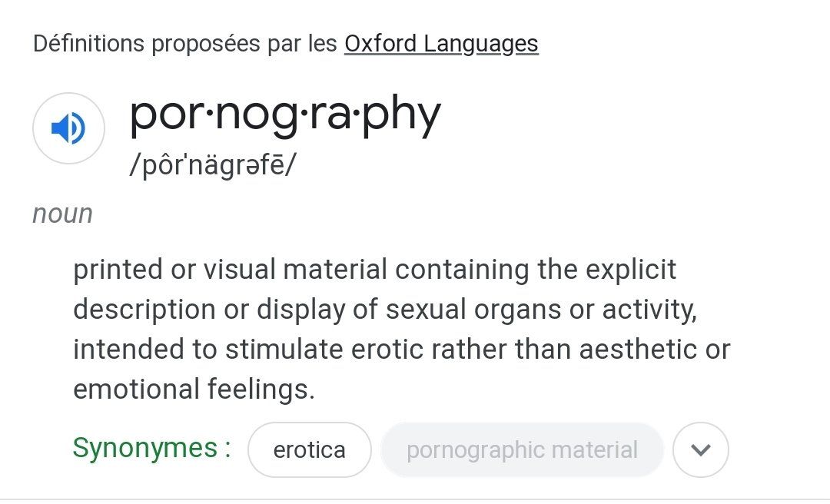Screen dimensions: 830x504
Task: Play the pronunciation audio speaker icon
Action: click(68, 129)
